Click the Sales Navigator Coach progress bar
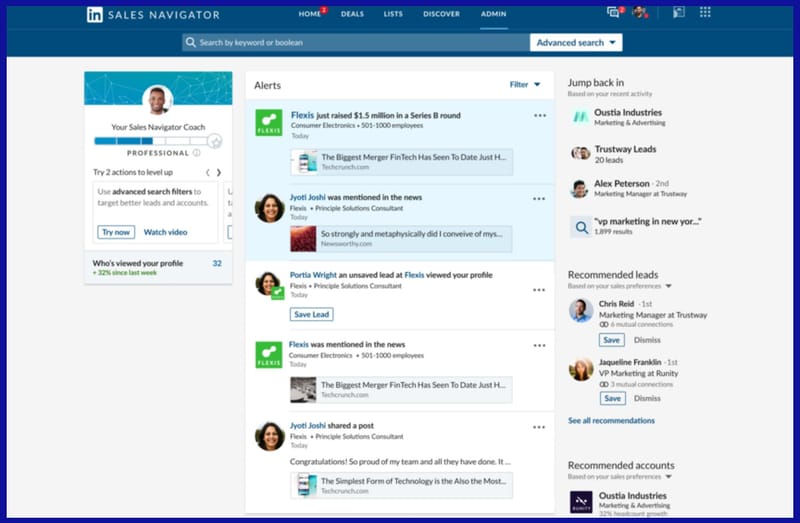 150,141
